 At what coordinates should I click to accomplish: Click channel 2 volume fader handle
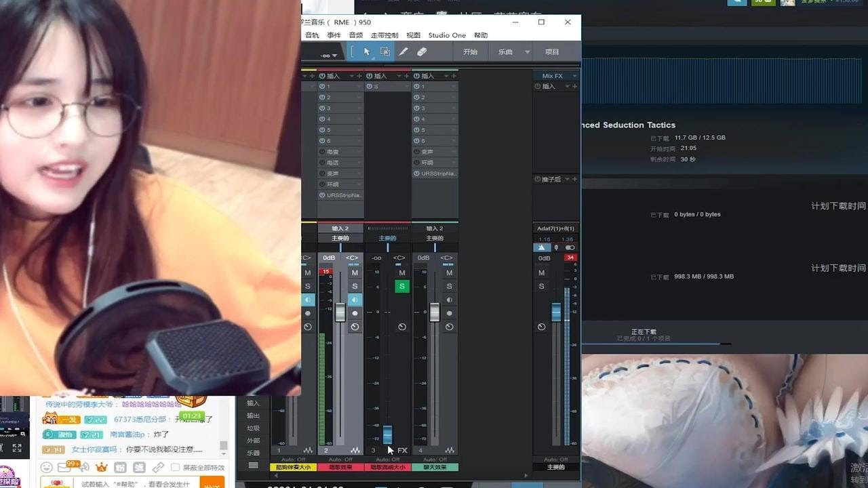tap(340, 312)
